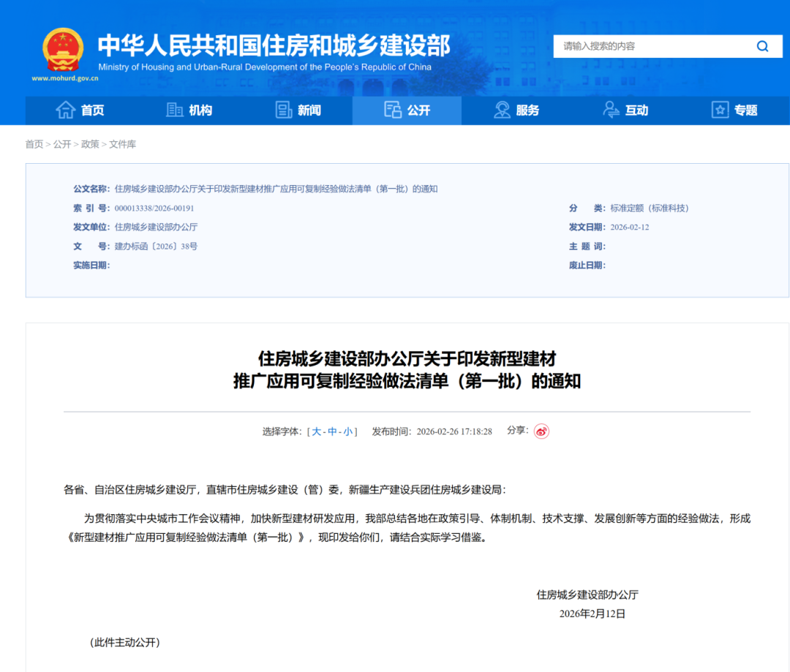Click the 文件库 breadcrumb link
This screenshot has width=790, height=672.
point(123,144)
